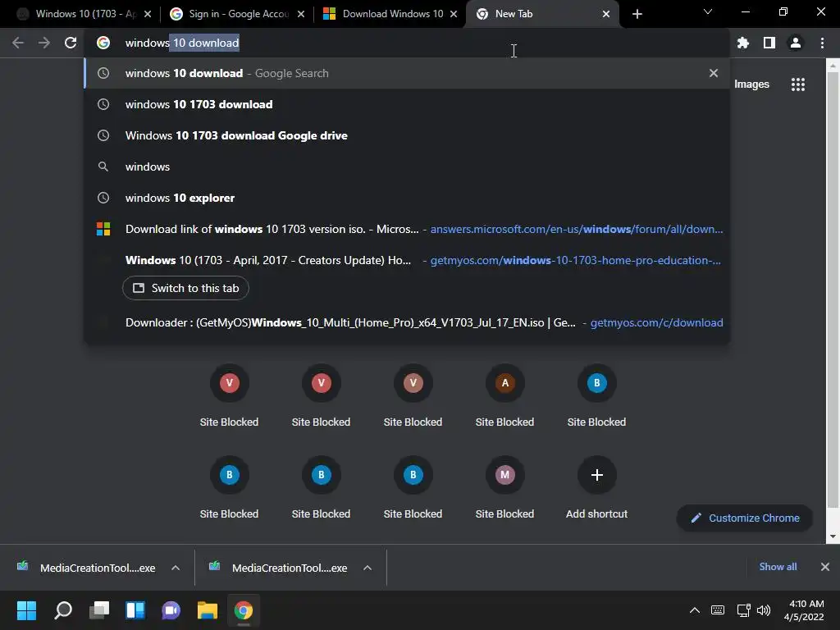The height and width of the screenshot is (630, 840).
Task: Expand options for first MediaCreationTool download
Action: coord(176,568)
